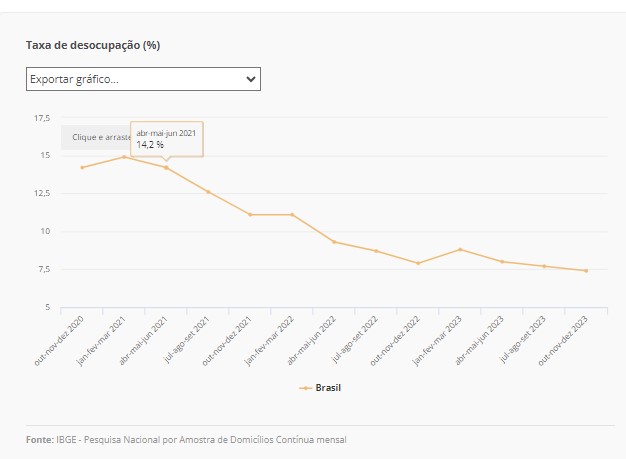Open the 'Exportar gráfico...' dropdown
Image resolution: width=626 pixels, height=459 pixels.
pos(143,79)
